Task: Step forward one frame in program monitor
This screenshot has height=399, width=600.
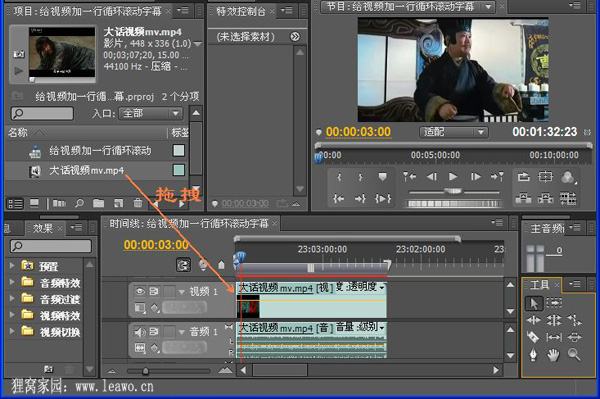Action: point(475,177)
